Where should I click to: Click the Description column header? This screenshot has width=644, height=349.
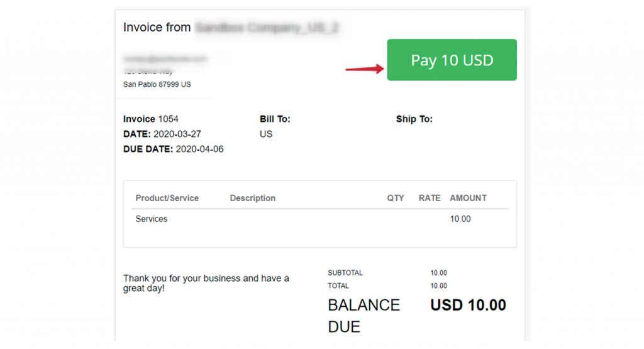click(253, 198)
